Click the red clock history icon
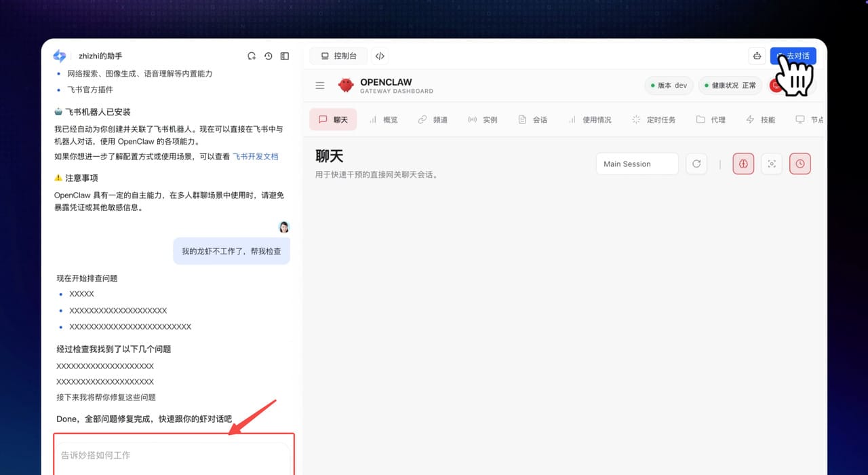The image size is (868, 475). tap(800, 164)
